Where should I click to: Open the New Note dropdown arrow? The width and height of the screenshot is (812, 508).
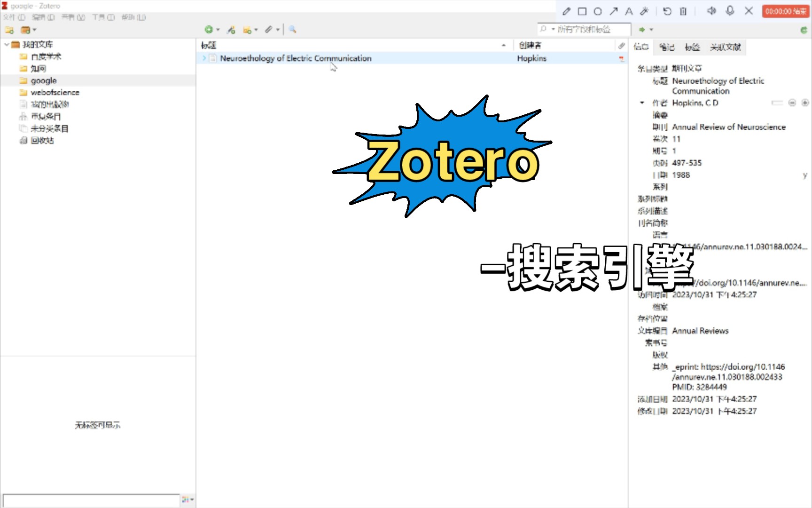click(x=256, y=30)
